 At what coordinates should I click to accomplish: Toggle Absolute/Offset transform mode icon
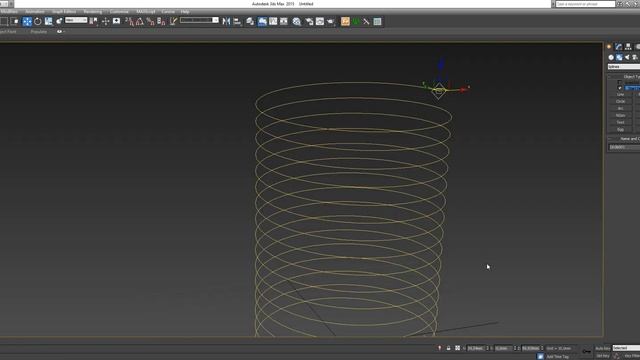458,348
